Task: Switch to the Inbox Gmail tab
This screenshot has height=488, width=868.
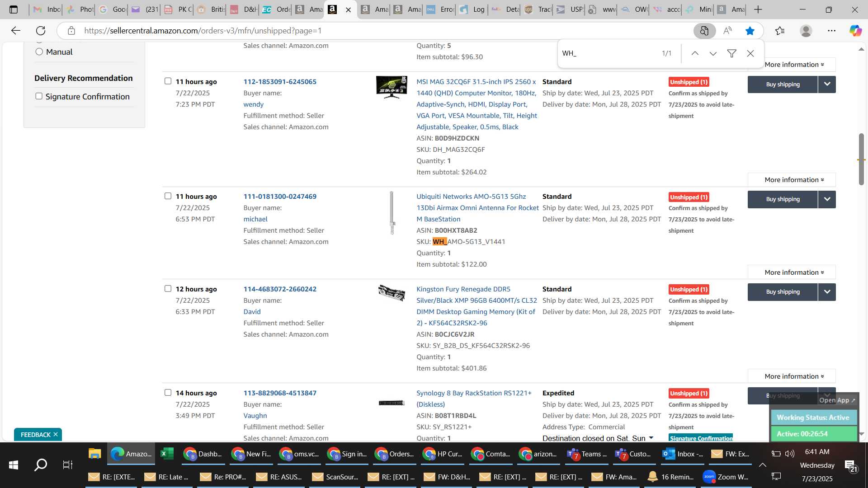Action: [x=47, y=9]
